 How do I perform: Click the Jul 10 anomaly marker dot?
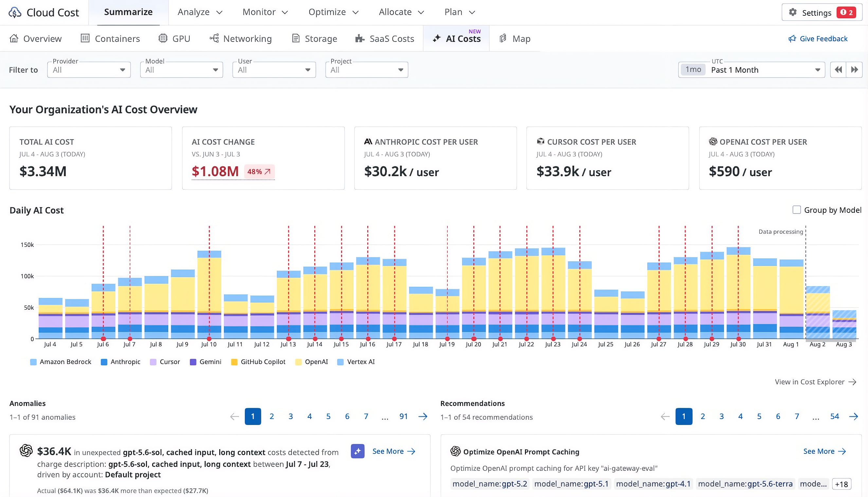pos(209,339)
